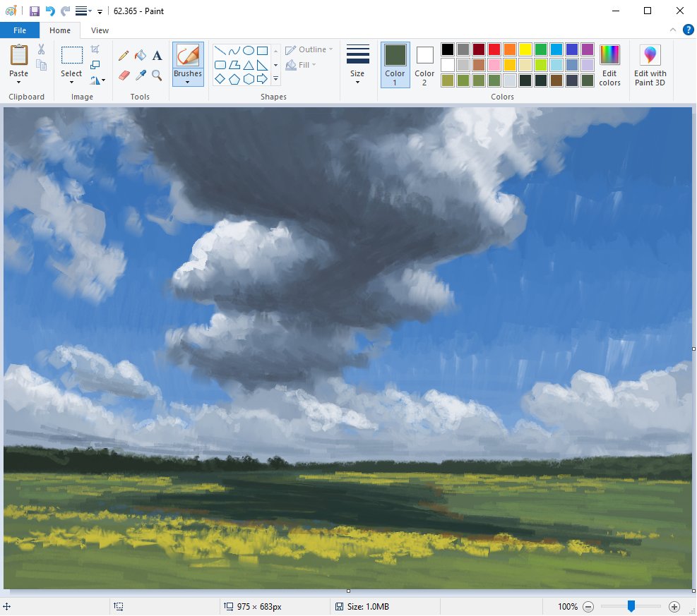697x616 pixels.
Task: Pick the pink color swatch
Action: point(494,65)
